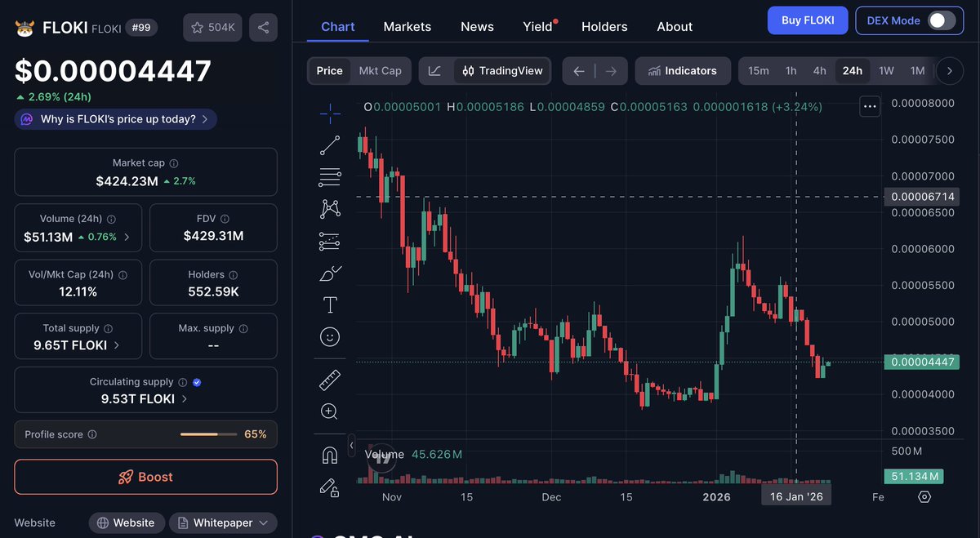The image size is (980, 538).
Task: Open the News tab
Action: click(477, 26)
